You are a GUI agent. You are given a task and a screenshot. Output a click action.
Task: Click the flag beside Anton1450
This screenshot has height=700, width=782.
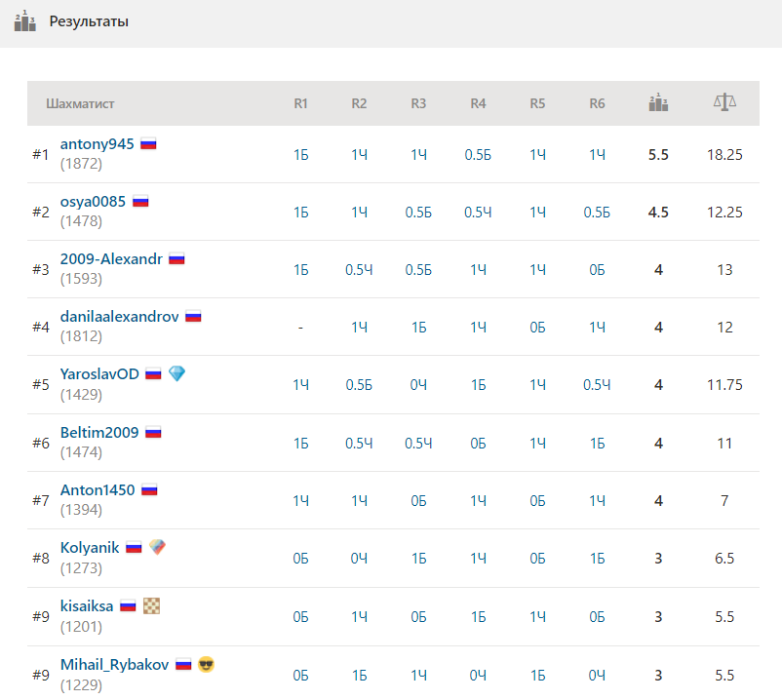[x=149, y=490]
